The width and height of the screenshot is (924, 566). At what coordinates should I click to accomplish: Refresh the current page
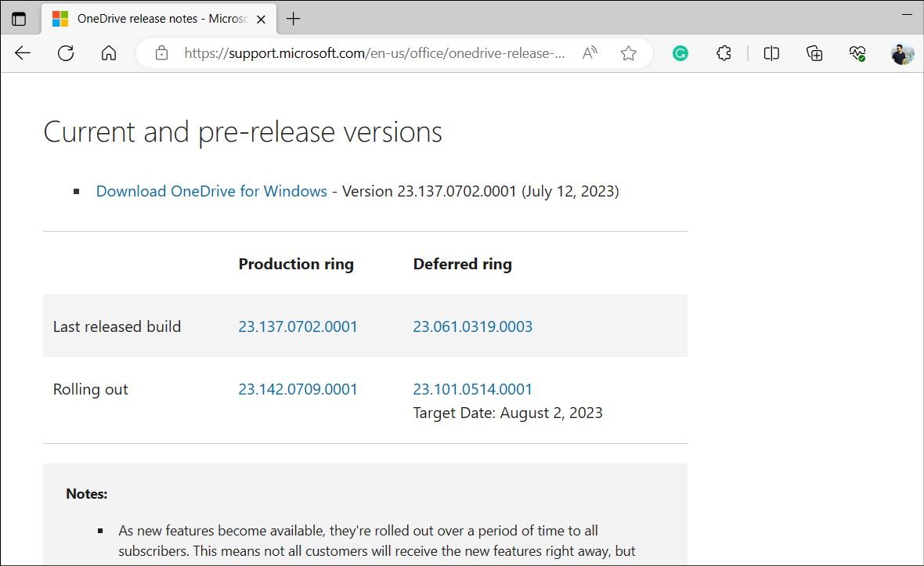[x=66, y=53]
